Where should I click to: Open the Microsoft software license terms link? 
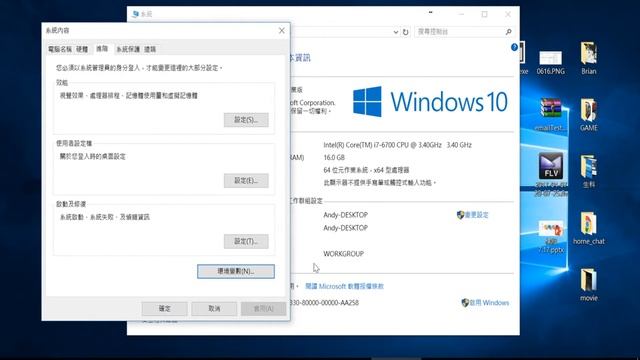(x=344, y=286)
